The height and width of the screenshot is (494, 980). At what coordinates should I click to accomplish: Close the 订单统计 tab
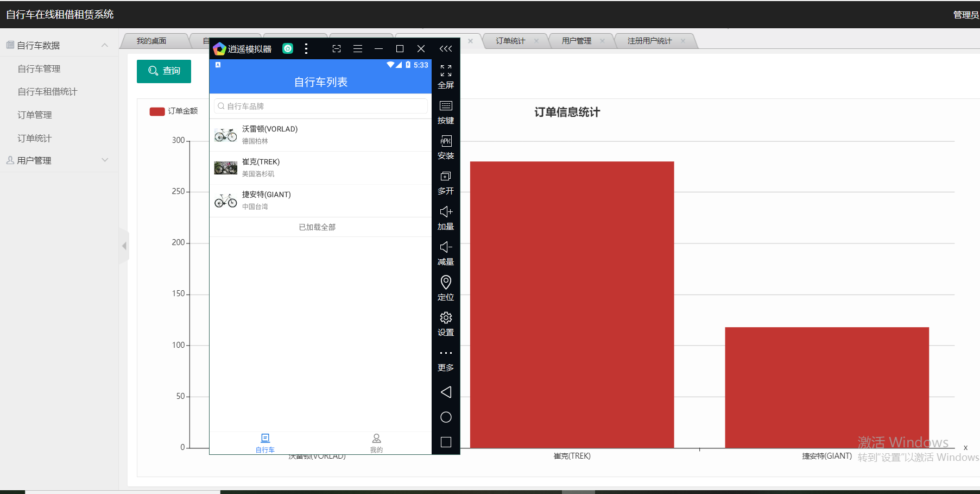coord(536,41)
